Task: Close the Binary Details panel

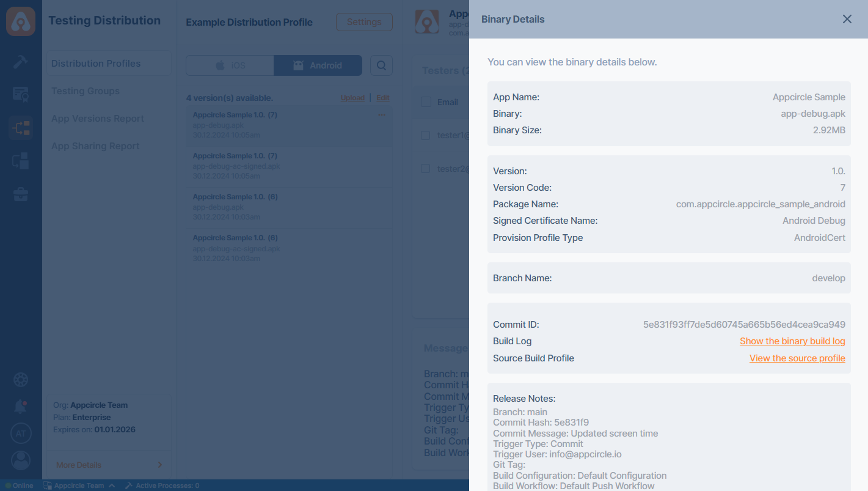Action: [x=847, y=19]
